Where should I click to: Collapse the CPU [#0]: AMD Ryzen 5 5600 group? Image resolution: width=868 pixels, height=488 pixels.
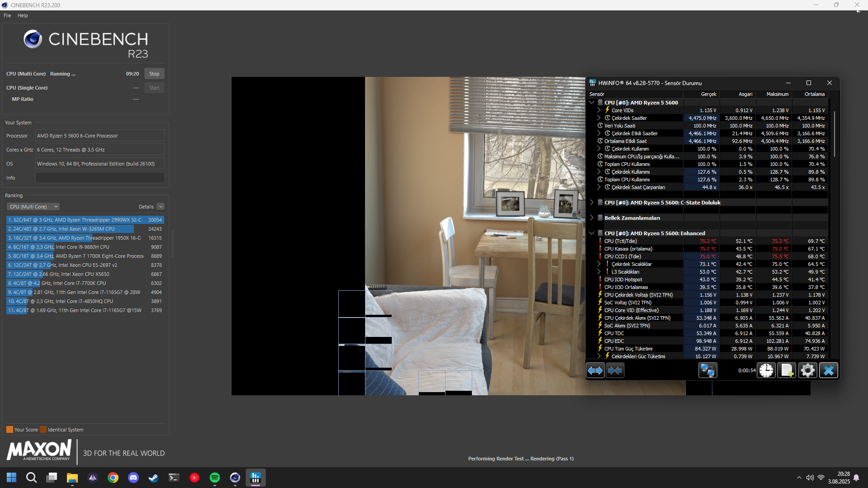coord(592,103)
